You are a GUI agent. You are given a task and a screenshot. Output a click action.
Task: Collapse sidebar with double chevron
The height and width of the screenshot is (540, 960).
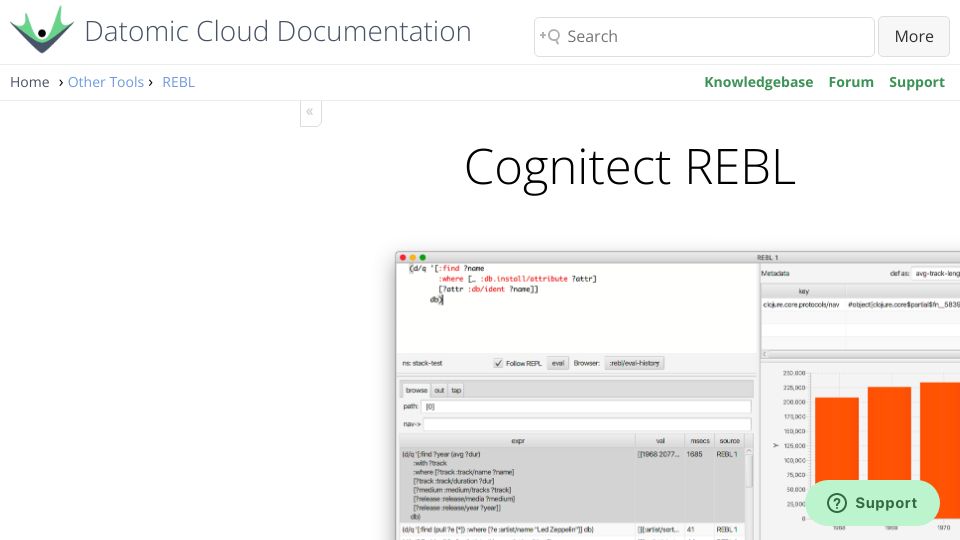(310, 113)
